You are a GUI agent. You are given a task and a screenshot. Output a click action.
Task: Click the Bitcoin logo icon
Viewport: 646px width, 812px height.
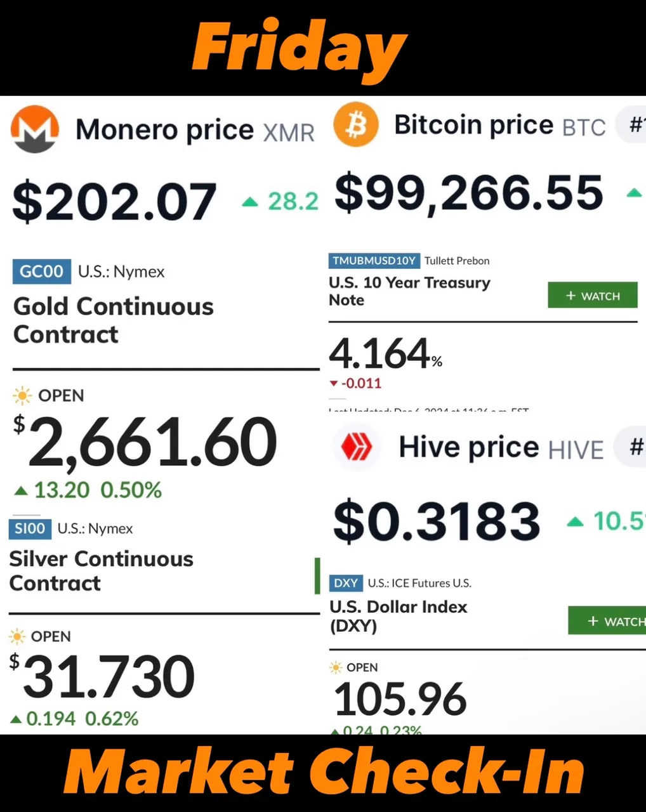pos(356,124)
